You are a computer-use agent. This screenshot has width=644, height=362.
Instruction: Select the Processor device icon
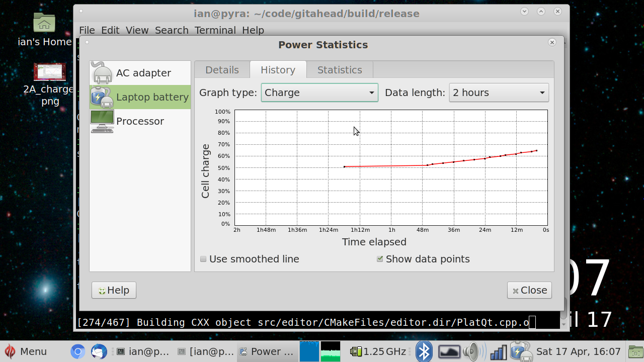[102, 121]
